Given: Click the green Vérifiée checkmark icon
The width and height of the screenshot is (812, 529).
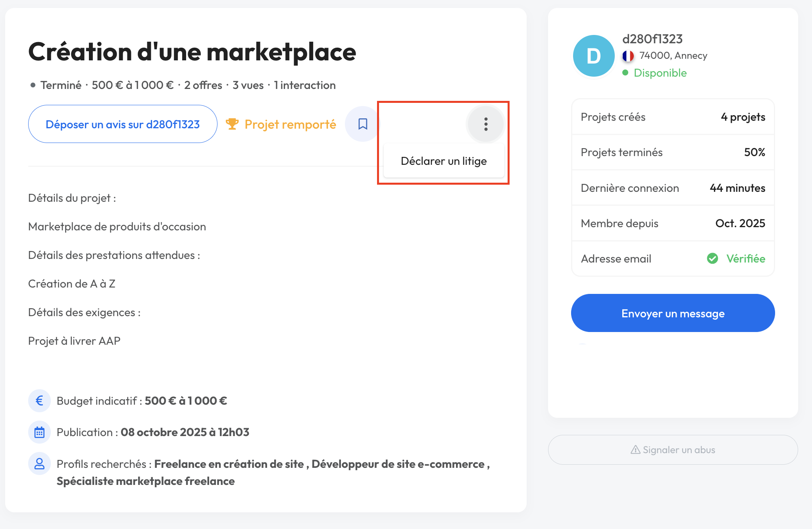Looking at the screenshot, I should coord(712,259).
